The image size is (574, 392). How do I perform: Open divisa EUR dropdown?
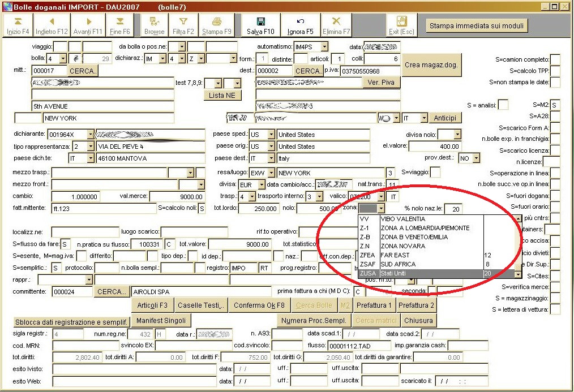coord(261,184)
